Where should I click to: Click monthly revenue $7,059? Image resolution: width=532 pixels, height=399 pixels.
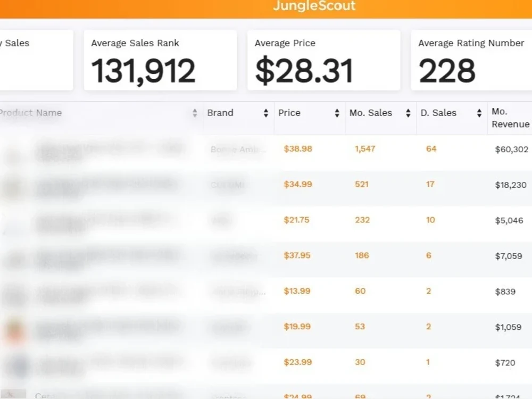click(509, 256)
